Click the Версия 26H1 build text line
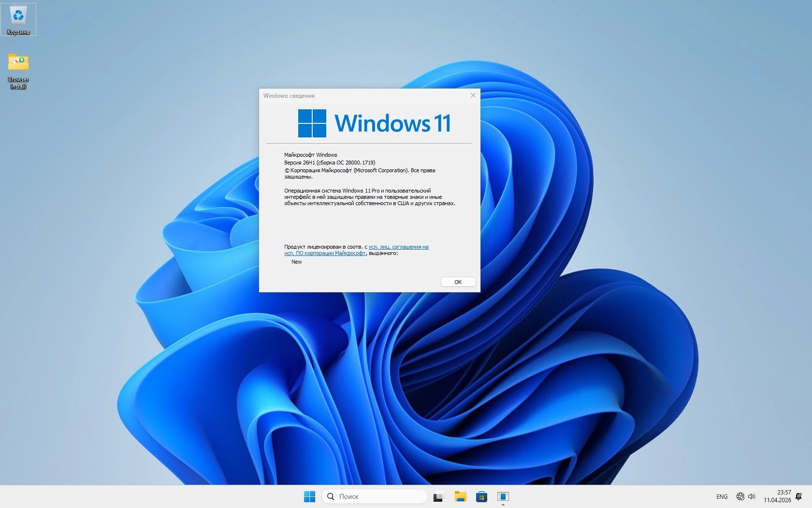812x508 pixels. click(x=329, y=163)
